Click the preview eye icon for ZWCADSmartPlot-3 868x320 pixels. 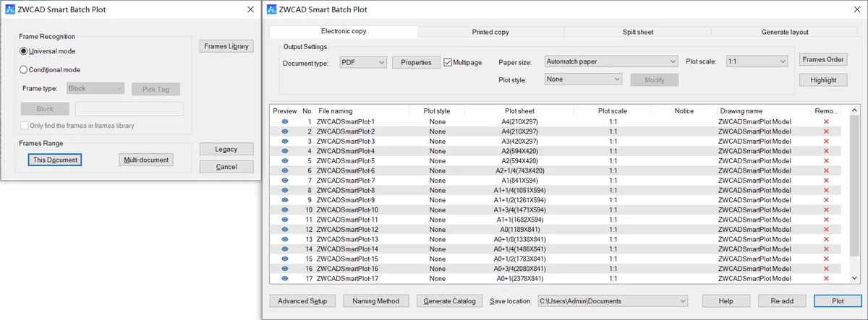(x=285, y=141)
